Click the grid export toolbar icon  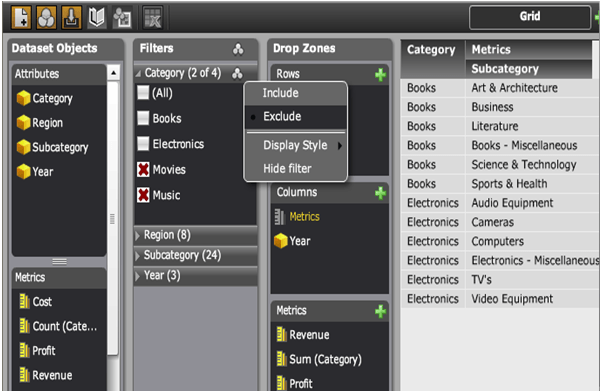click(152, 18)
